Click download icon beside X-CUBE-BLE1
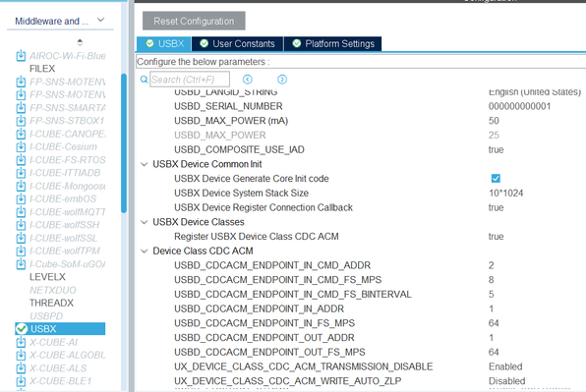Screen dimensions: 586x392 [21, 381]
